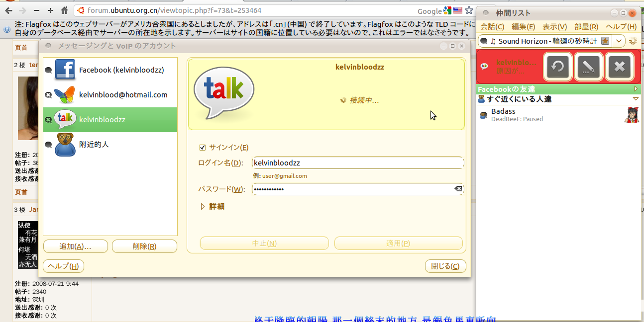Collapse the すぐ近くにいる人達 group
This screenshot has width=644, height=322.
pyautogui.click(x=636, y=99)
